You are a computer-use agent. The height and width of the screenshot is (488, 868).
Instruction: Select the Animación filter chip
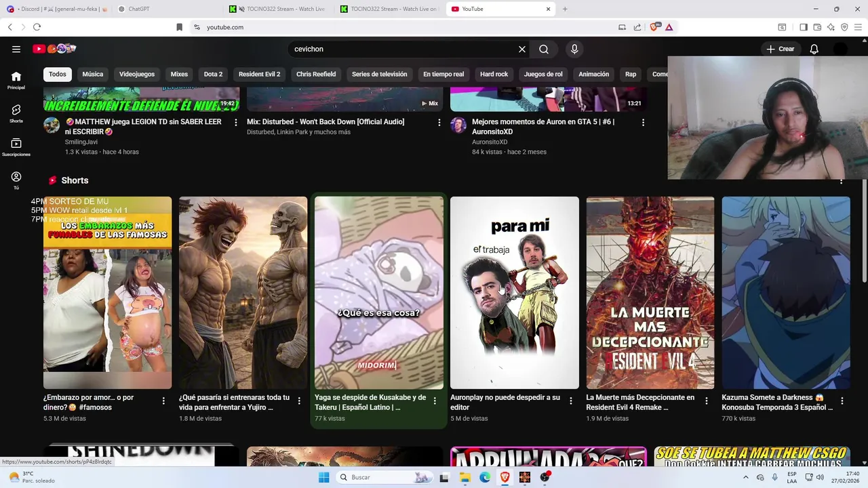click(x=593, y=74)
